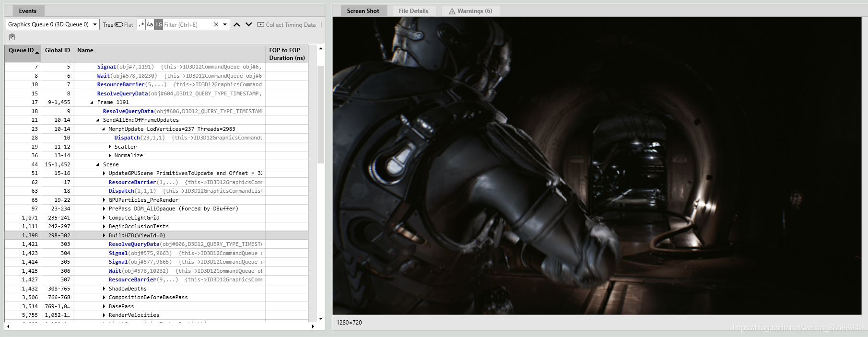Sort by Queue ID column header
The height and width of the screenshot is (337, 868).
point(23,54)
